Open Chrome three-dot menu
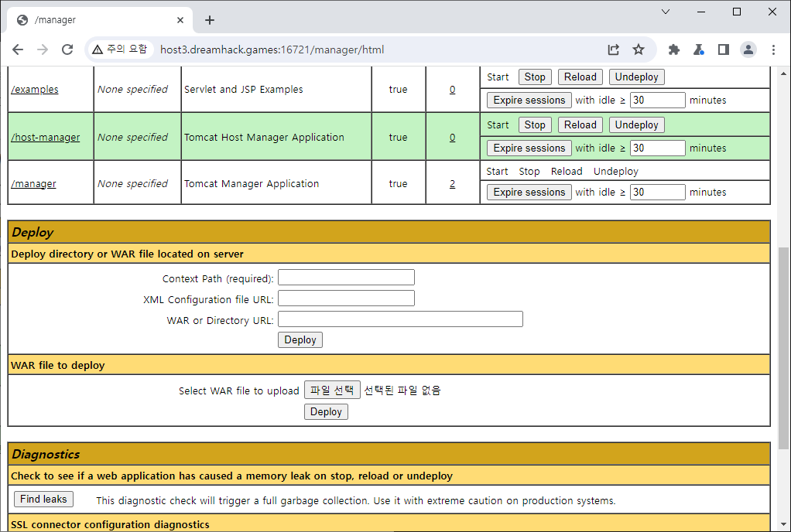Viewport: 791px width, 532px height. 773,49
